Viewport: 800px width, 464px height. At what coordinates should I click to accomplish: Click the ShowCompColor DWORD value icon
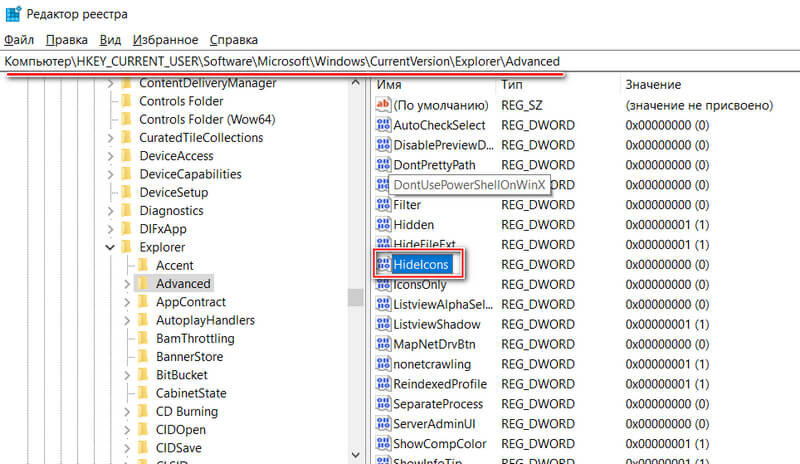tap(383, 443)
